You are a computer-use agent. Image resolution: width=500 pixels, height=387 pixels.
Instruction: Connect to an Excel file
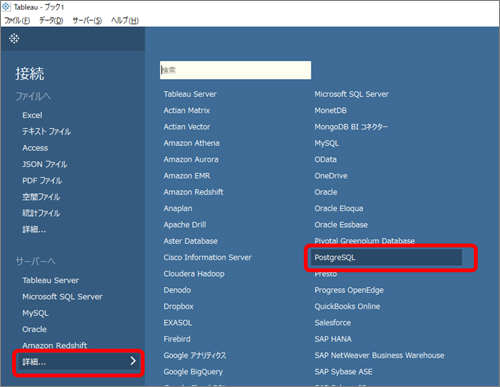pos(32,115)
